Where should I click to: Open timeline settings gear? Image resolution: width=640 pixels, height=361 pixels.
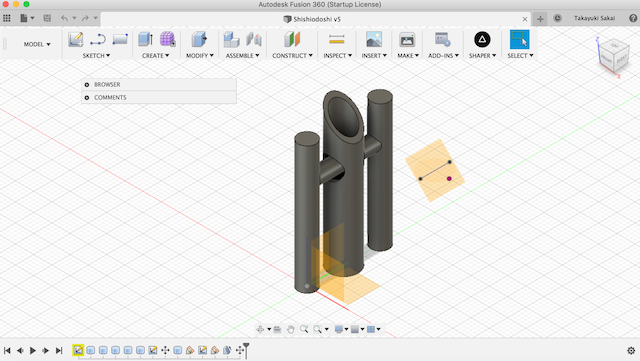(631, 350)
